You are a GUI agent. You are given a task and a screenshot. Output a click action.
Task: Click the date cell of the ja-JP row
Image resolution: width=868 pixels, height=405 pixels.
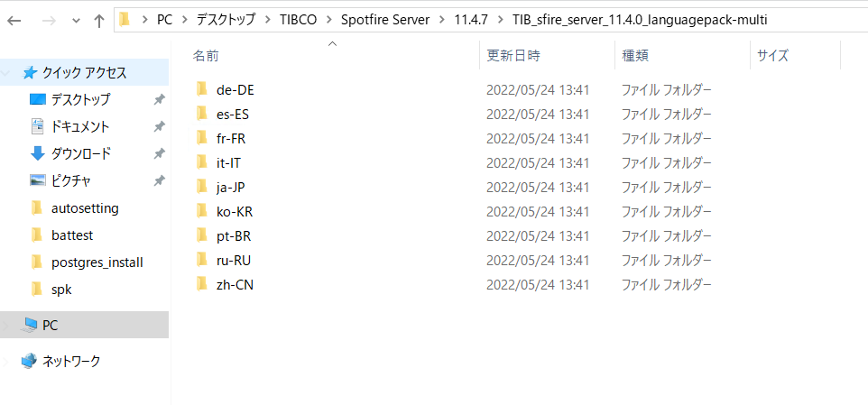click(538, 188)
